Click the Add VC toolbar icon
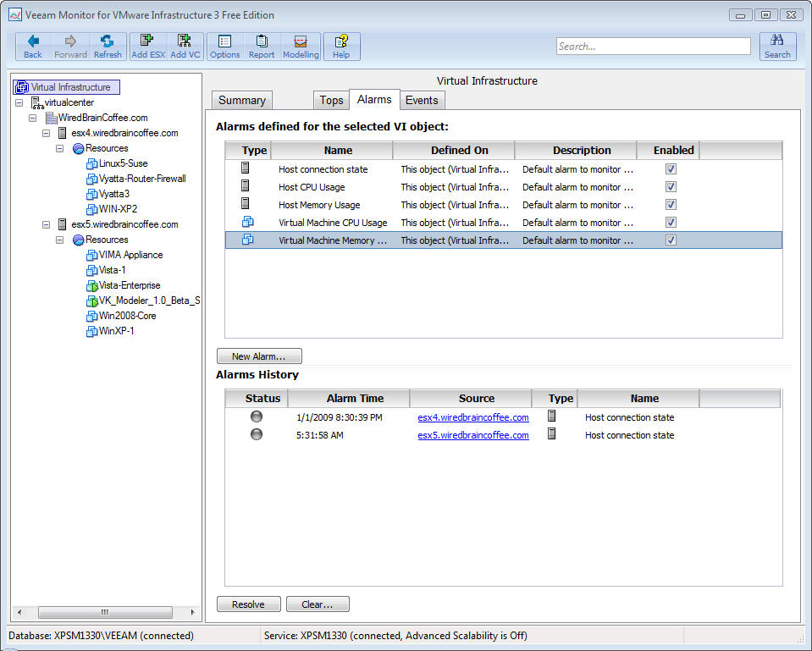This screenshot has width=812, height=651. click(x=185, y=47)
